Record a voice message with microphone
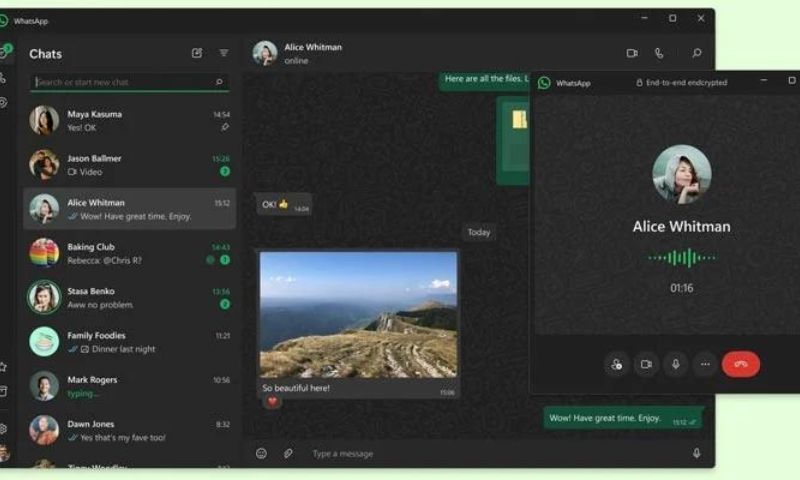The width and height of the screenshot is (800, 480). [x=697, y=453]
